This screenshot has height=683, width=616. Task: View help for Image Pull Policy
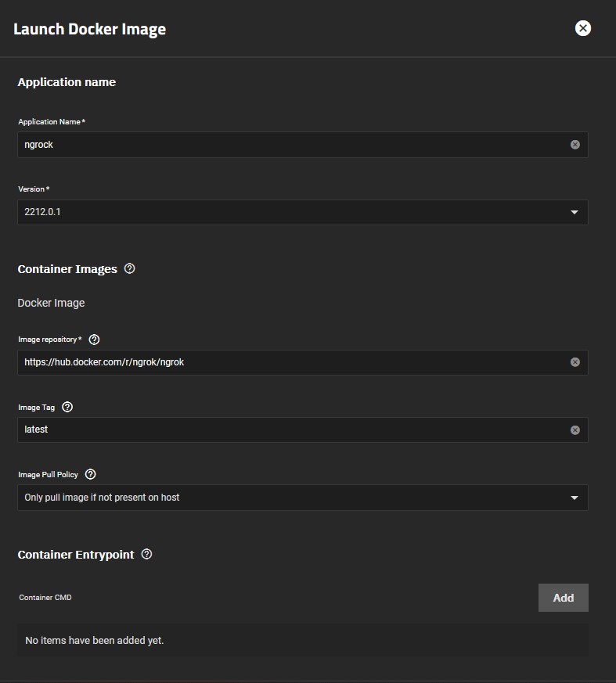pos(90,474)
